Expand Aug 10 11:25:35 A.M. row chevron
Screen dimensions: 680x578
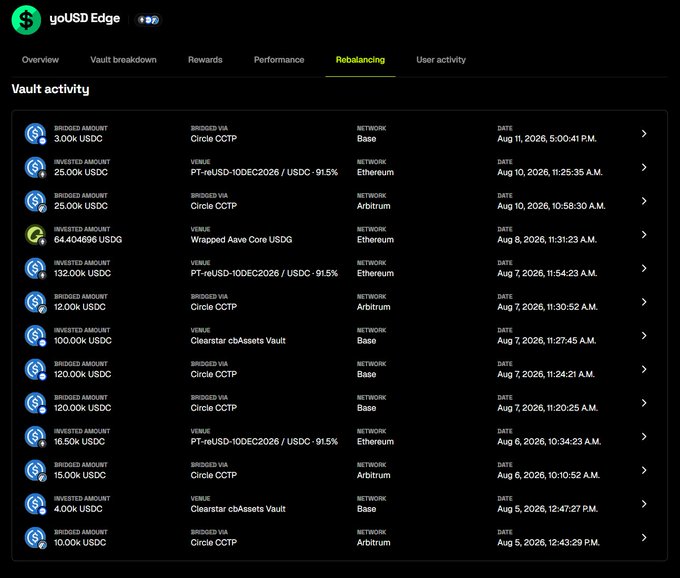pos(644,167)
